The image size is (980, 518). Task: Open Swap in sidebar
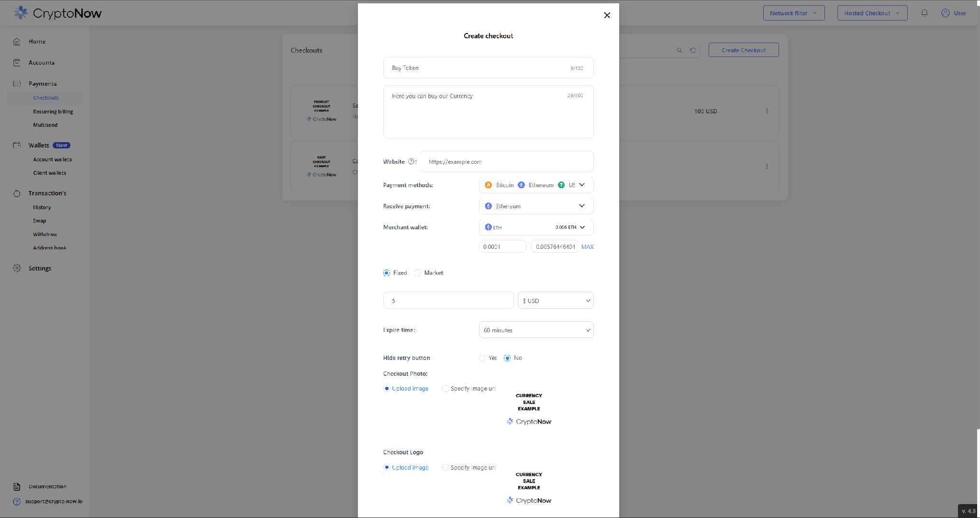[x=40, y=221]
